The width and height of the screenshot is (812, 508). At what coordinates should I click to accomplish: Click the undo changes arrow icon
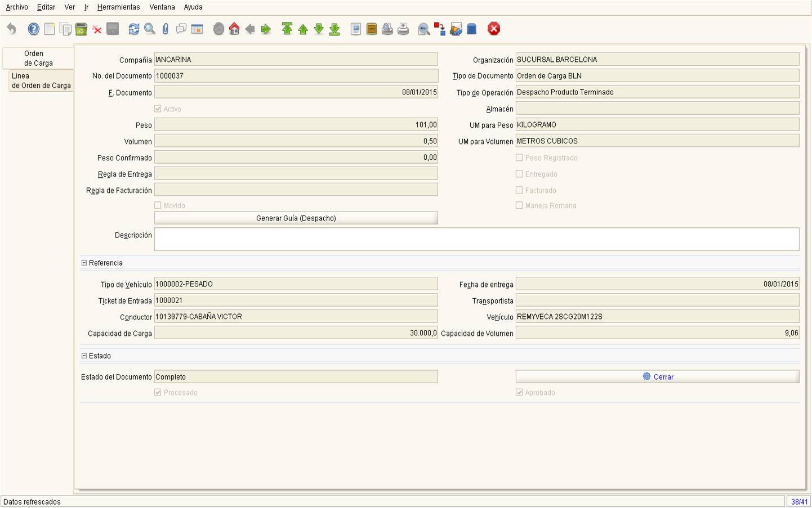11,29
